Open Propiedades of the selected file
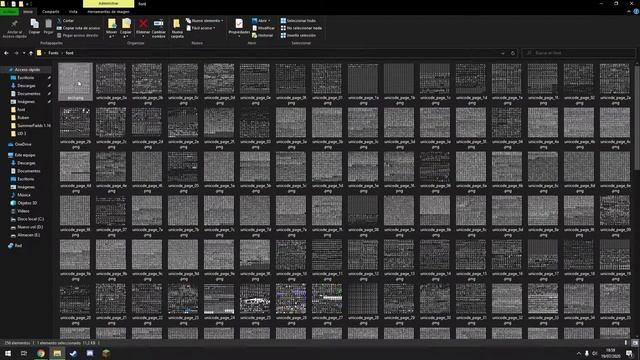The image size is (640, 360). (239, 27)
